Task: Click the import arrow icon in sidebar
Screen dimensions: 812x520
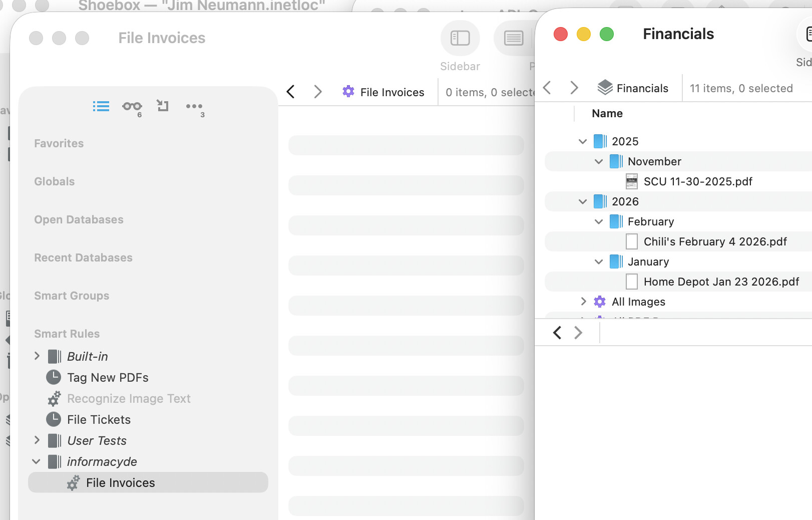Action: pos(163,106)
